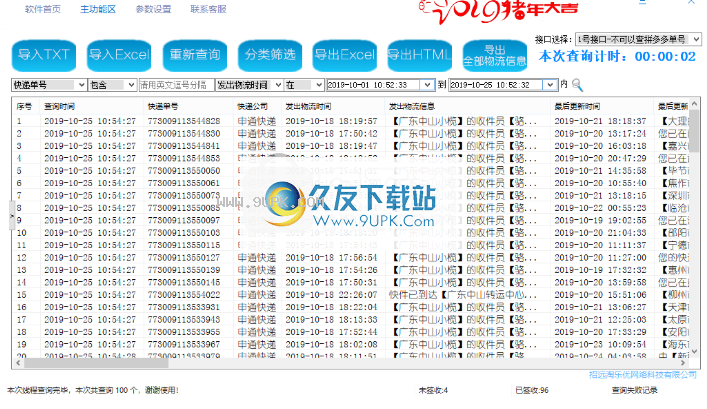Image resolution: width=707 pixels, height=409 pixels.
Task: Expand the 快递单号 field dropdown
Action: point(82,85)
